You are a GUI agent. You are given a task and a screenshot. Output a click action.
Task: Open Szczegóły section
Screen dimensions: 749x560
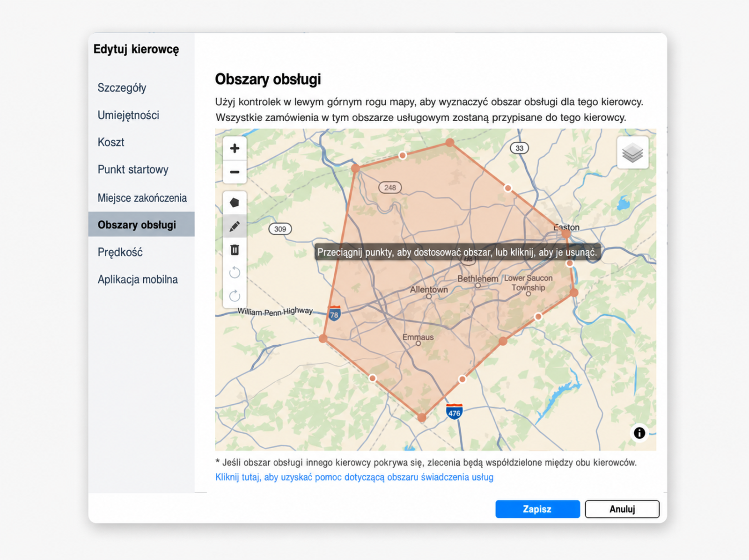point(122,88)
